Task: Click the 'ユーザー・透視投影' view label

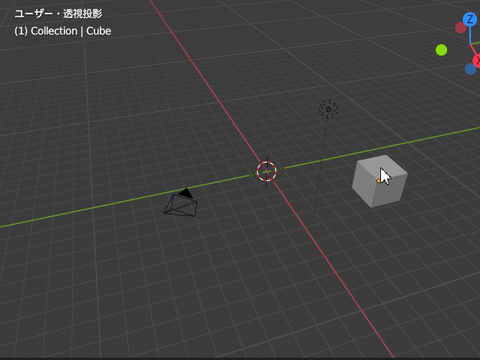Action: [x=58, y=14]
